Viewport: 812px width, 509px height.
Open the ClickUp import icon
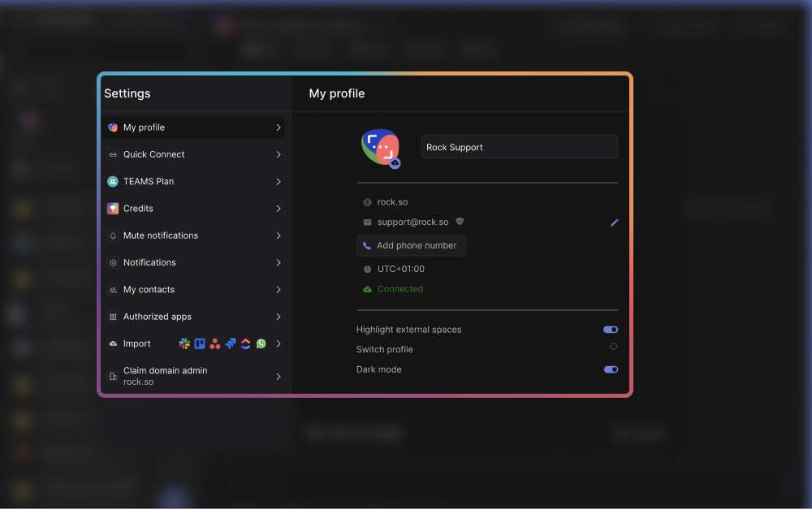[x=245, y=343]
